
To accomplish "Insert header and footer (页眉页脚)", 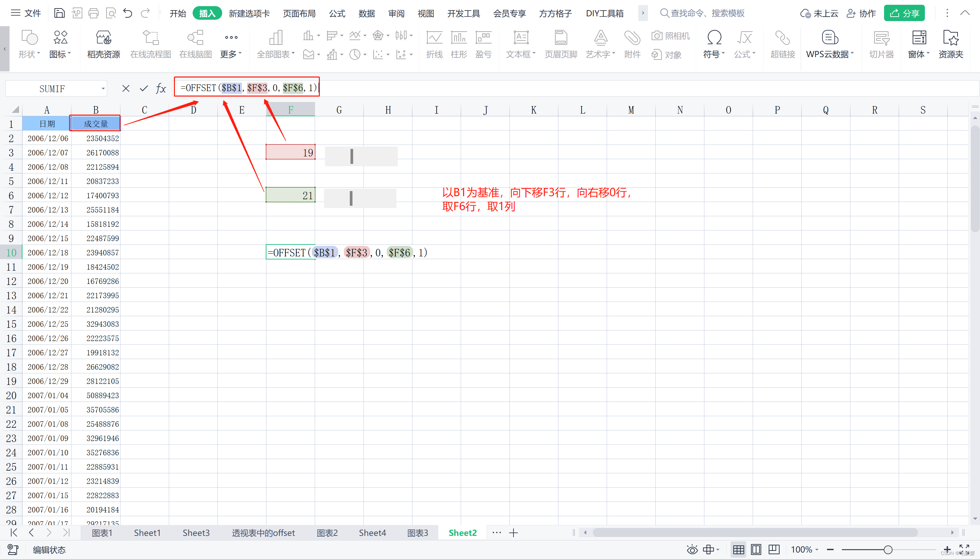I will pyautogui.click(x=561, y=44).
